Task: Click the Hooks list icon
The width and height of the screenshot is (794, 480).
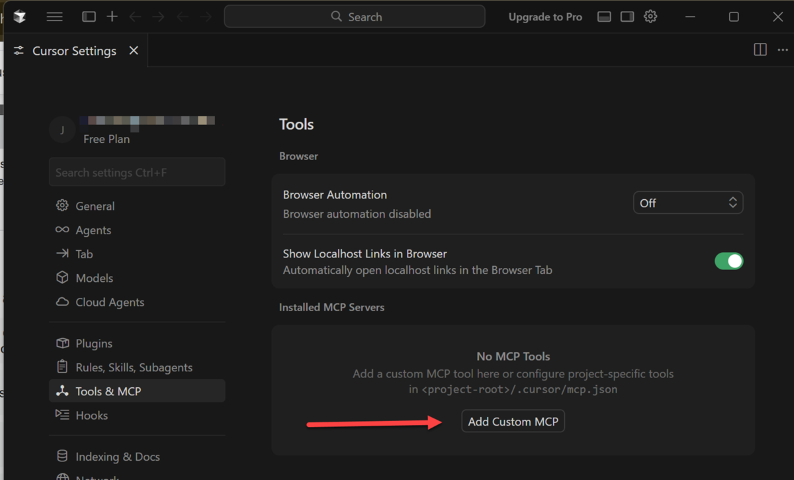Action: click(62, 415)
